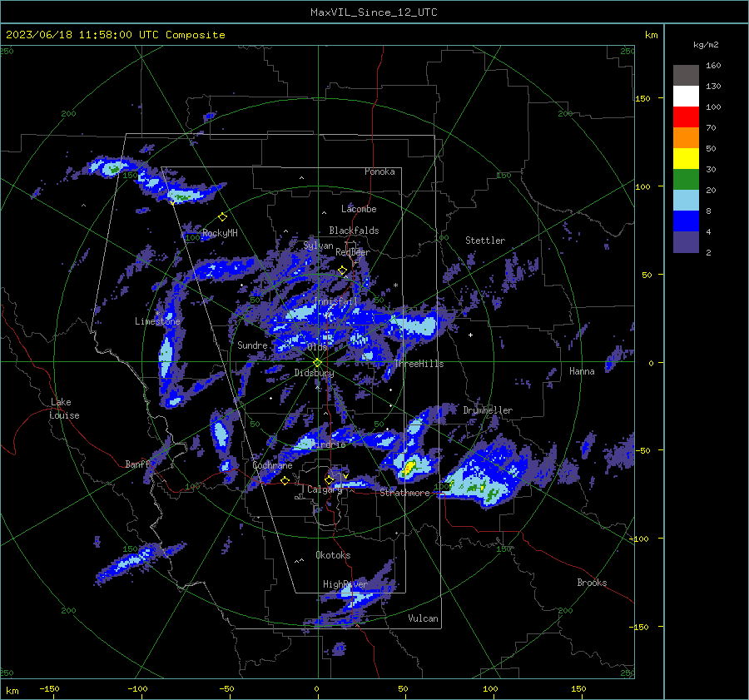Click the -150 tick on bottom km axis
Screen dimensions: 749x700
click(x=49, y=688)
